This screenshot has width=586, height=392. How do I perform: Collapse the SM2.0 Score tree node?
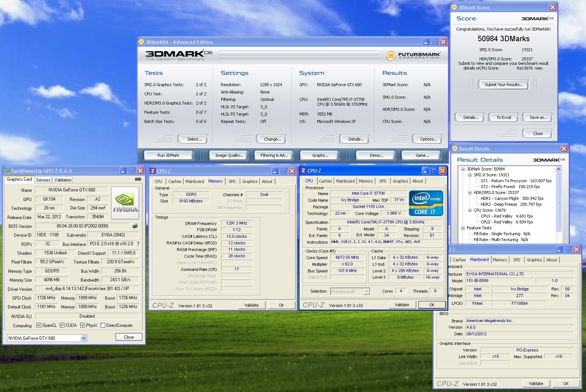(x=470, y=175)
